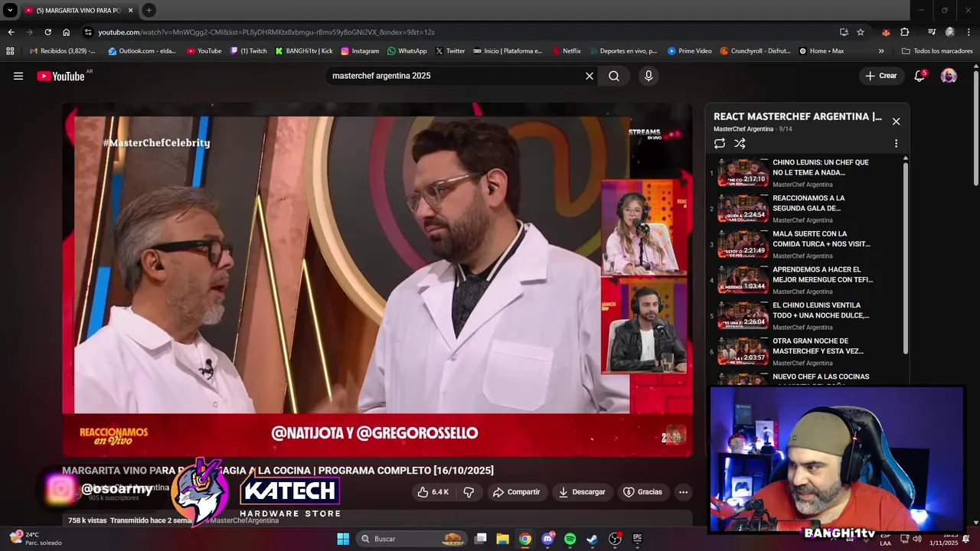Open Spotify from the taskbar
This screenshot has width=980, height=551.
[x=570, y=539]
